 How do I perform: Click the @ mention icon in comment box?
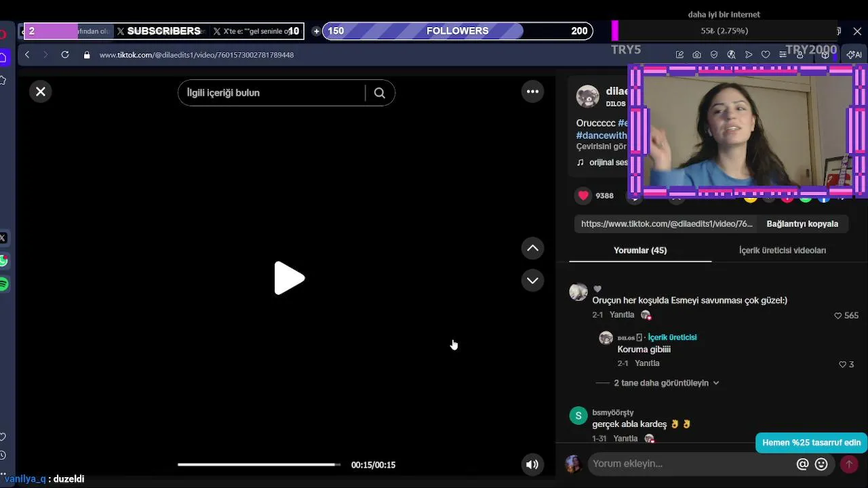(x=802, y=464)
